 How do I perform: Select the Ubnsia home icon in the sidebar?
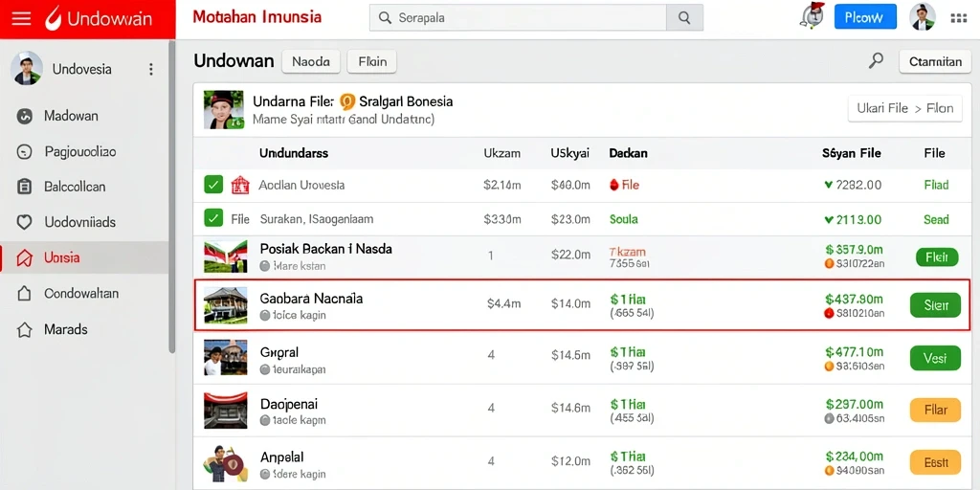(24, 257)
